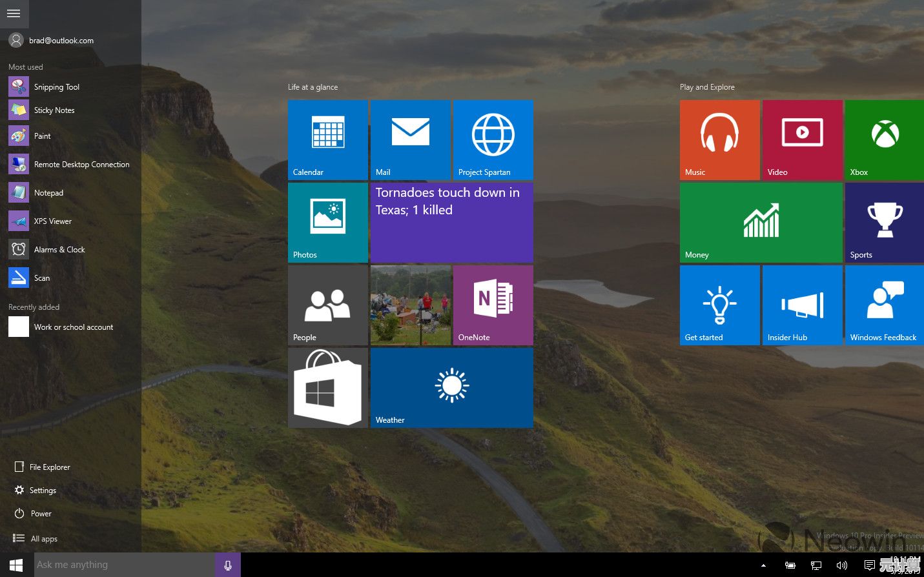The image size is (924, 577).
Task: Open the Weather tile
Action: pos(452,387)
